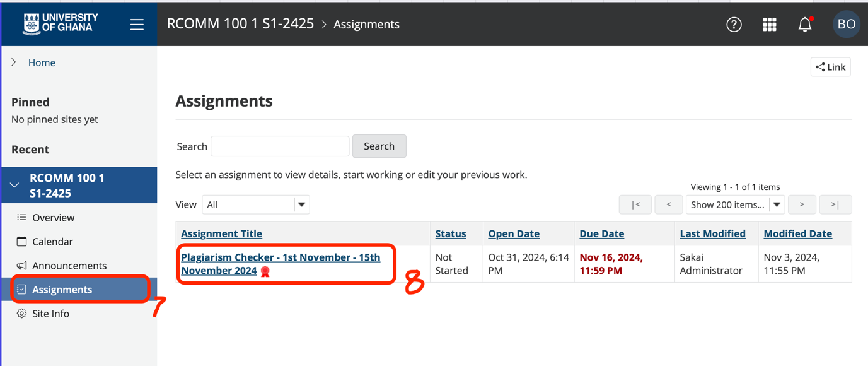Open the notifications bell

coord(805,25)
